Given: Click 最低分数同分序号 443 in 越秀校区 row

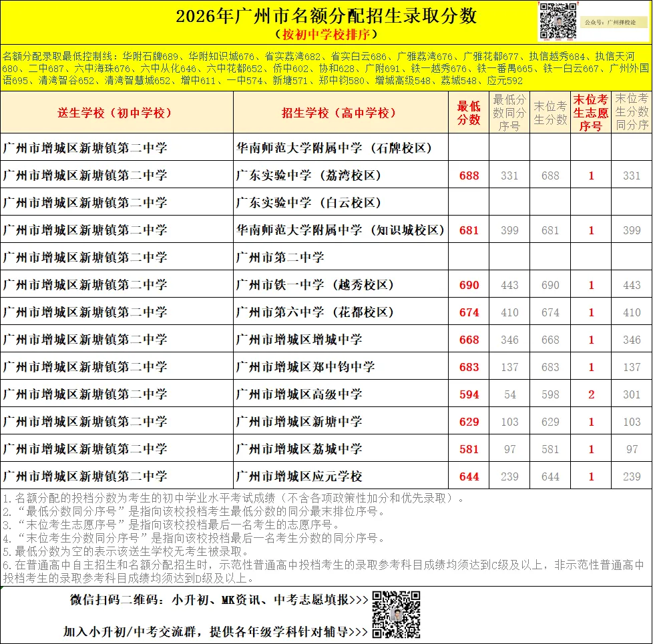Looking at the screenshot, I should [509, 285].
